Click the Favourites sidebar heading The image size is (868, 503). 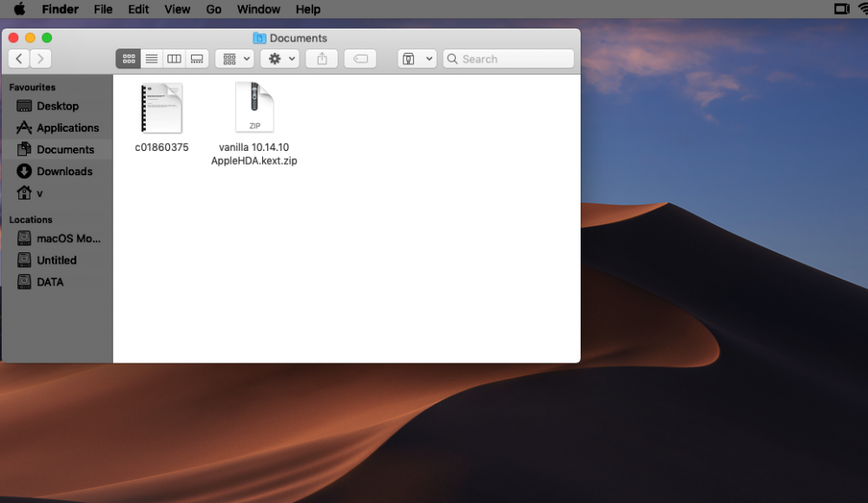[x=32, y=87]
